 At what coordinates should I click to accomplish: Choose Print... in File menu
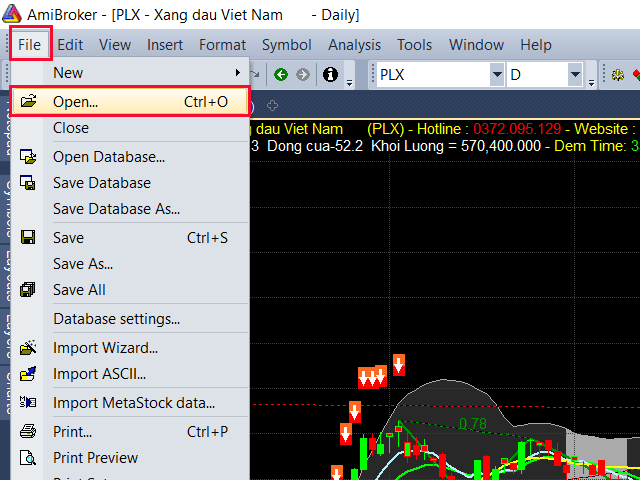click(130, 432)
